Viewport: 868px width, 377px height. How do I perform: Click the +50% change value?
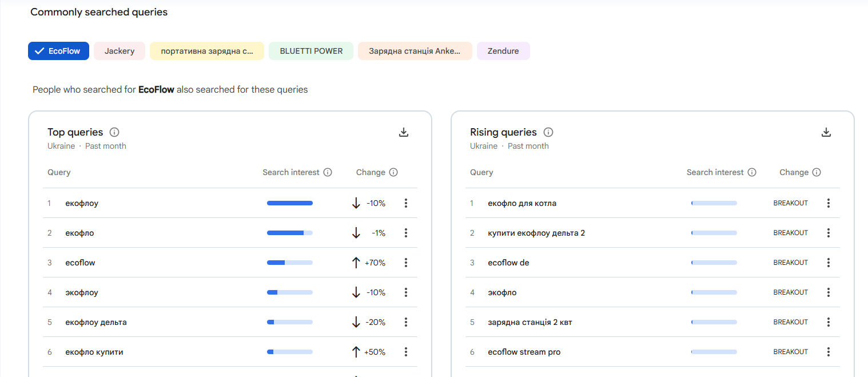coord(375,352)
